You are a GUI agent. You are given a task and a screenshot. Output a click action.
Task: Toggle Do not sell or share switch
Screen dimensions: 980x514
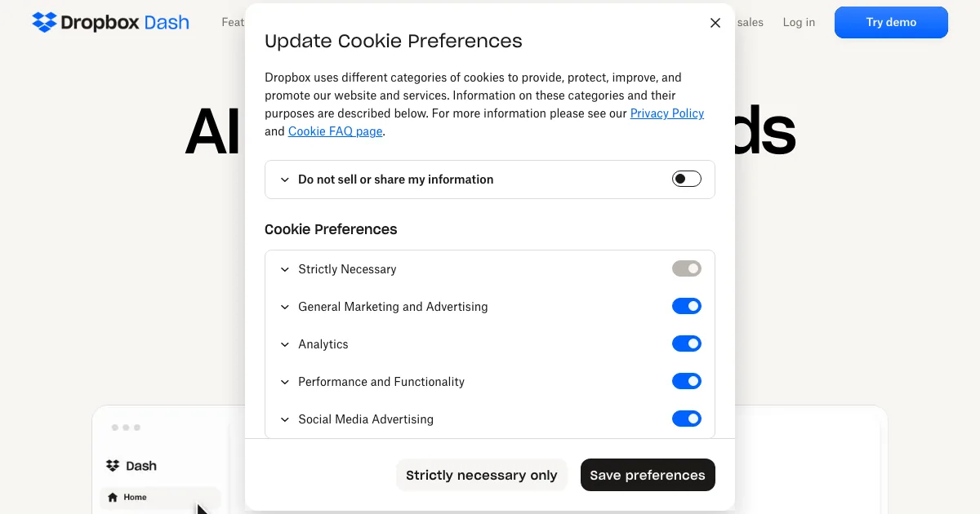click(x=686, y=179)
